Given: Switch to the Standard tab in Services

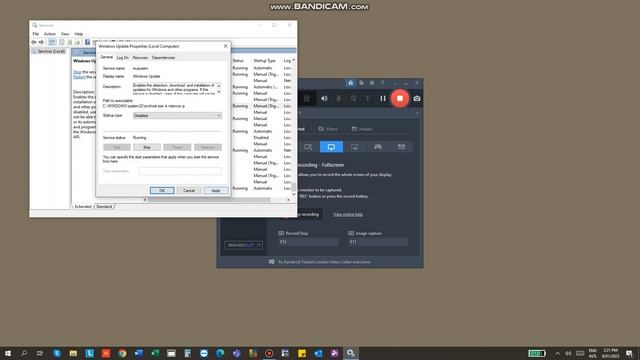Looking at the screenshot, I should pos(104,207).
